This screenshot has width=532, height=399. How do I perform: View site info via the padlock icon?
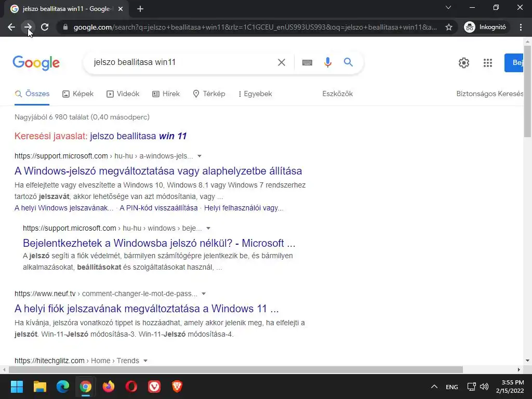click(x=65, y=27)
